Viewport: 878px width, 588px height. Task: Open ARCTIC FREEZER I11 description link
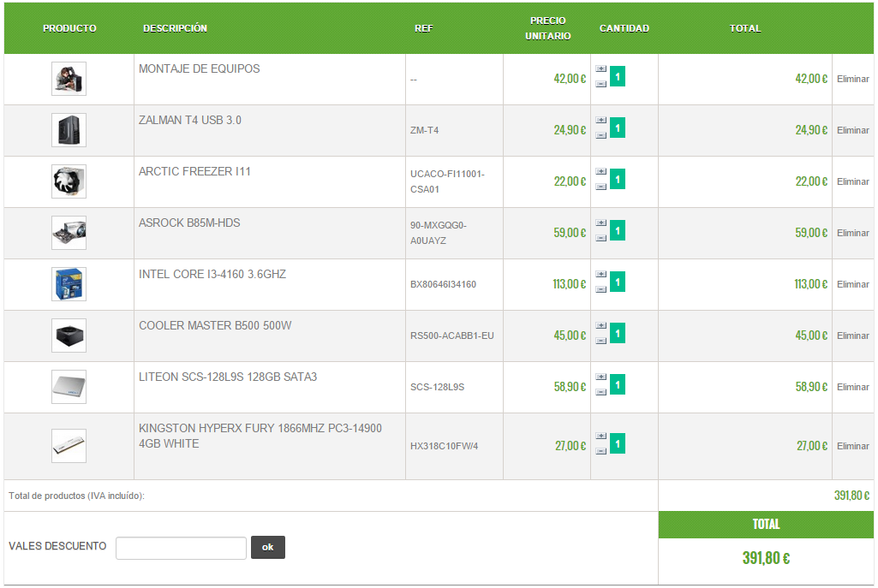194,172
